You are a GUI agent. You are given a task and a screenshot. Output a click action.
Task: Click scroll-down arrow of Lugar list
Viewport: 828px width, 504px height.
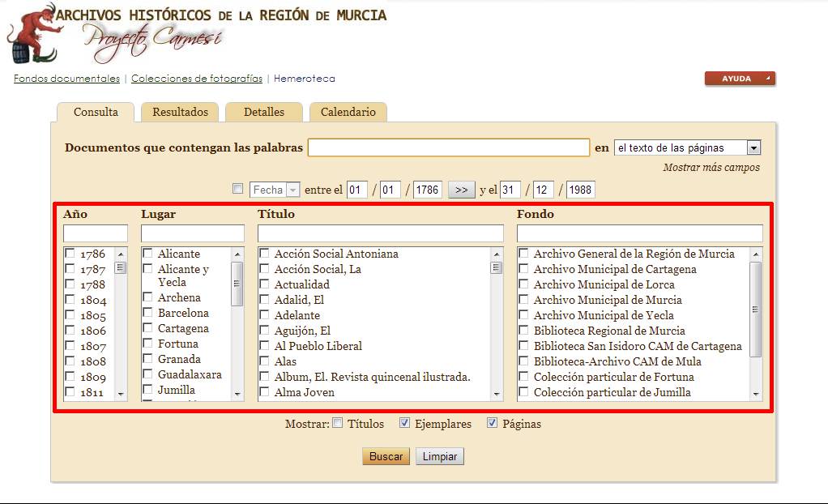tap(237, 394)
